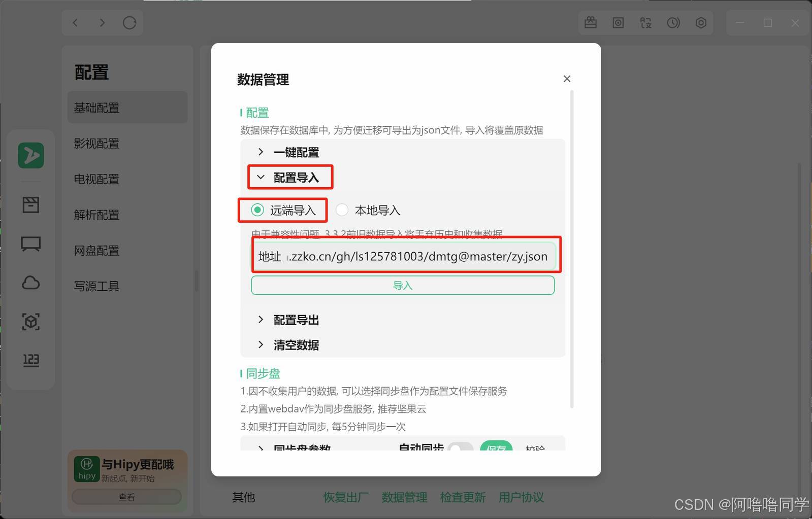Open the film library sidebar icon

pyautogui.click(x=31, y=205)
